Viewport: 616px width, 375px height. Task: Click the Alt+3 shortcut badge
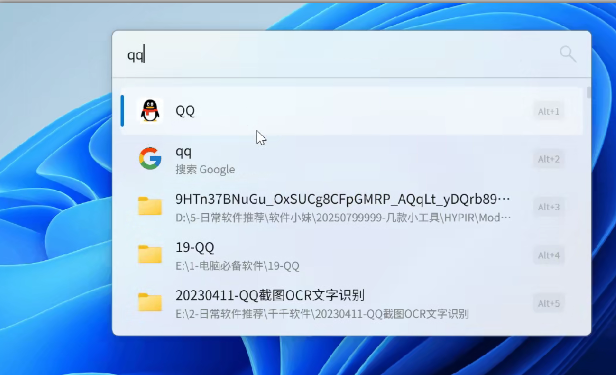pos(549,207)
